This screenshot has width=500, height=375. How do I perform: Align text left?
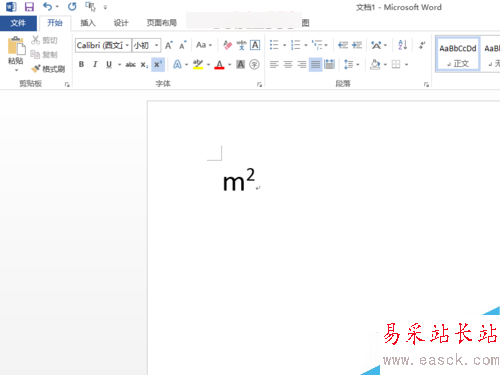click(274, 64)
